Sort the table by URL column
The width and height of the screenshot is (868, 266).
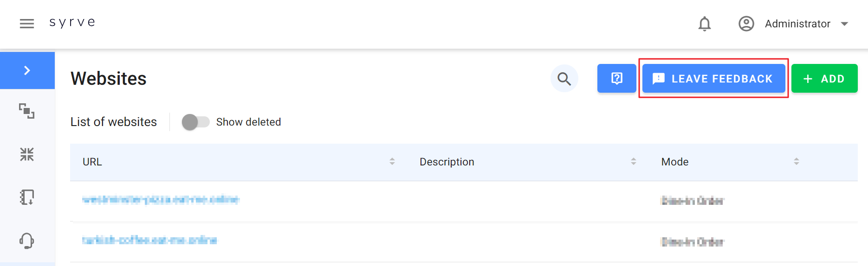point(392,162)
